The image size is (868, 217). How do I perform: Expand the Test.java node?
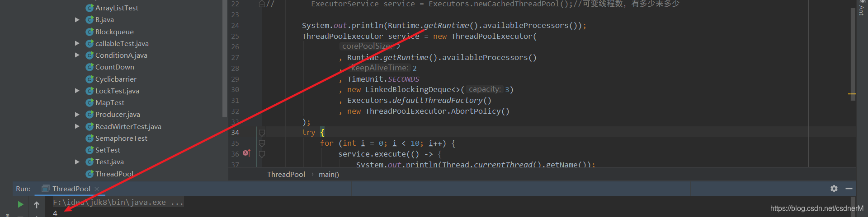tap(77, 162)
